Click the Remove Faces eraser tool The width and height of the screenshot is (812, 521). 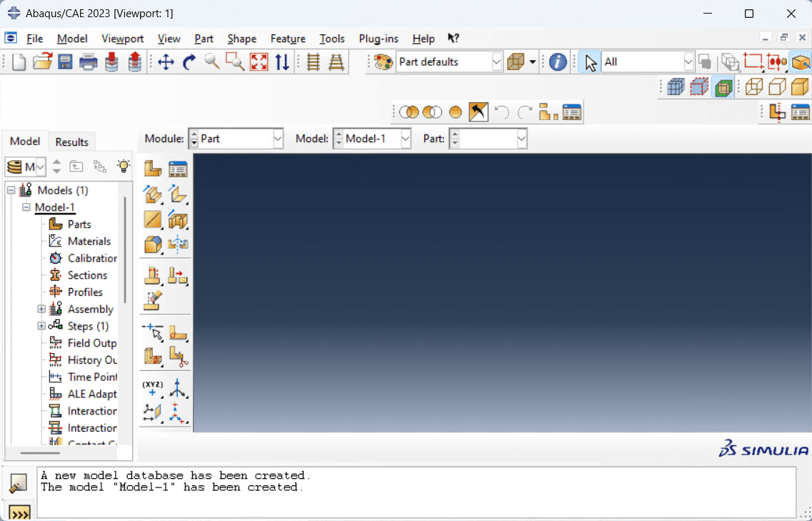(153, 301)
